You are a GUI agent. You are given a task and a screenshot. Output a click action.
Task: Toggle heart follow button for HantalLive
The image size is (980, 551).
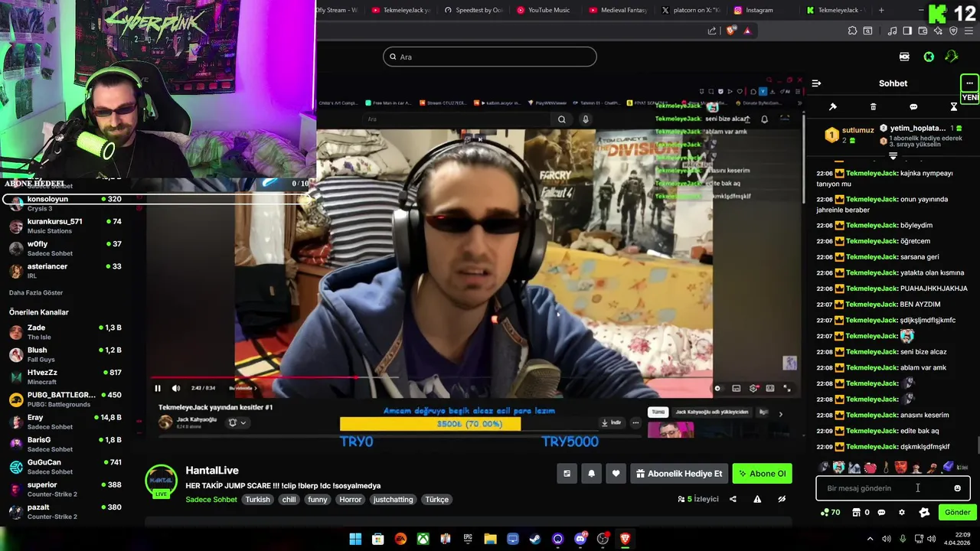[x=616, y=474]
